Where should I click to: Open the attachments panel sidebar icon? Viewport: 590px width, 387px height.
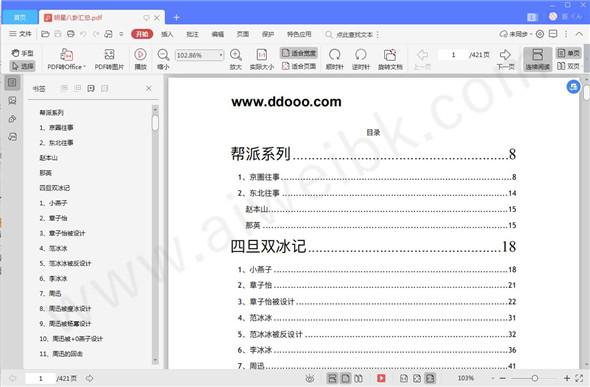(x=12, y=119)
